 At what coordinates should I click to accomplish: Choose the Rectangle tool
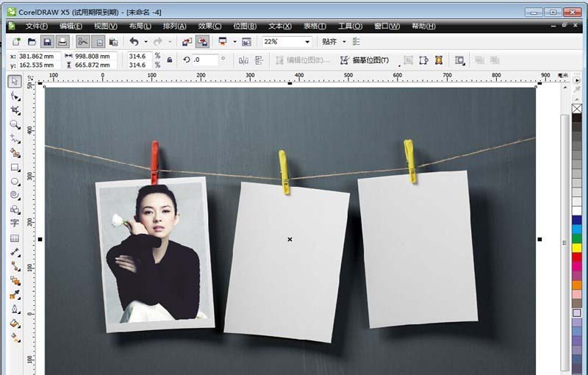point(14,167)
